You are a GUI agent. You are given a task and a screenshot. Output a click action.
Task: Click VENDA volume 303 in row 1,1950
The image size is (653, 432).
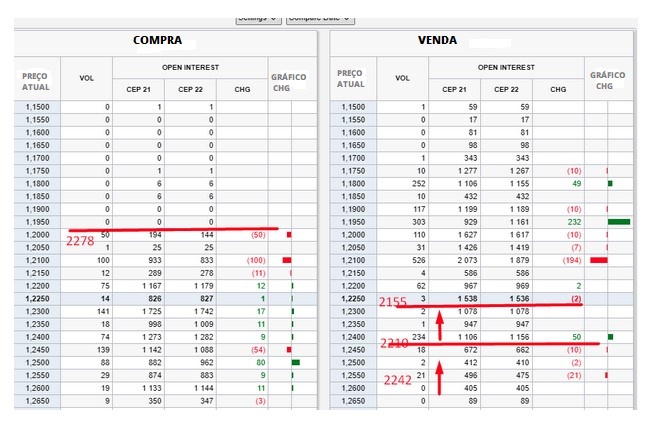tap(419, 222)
